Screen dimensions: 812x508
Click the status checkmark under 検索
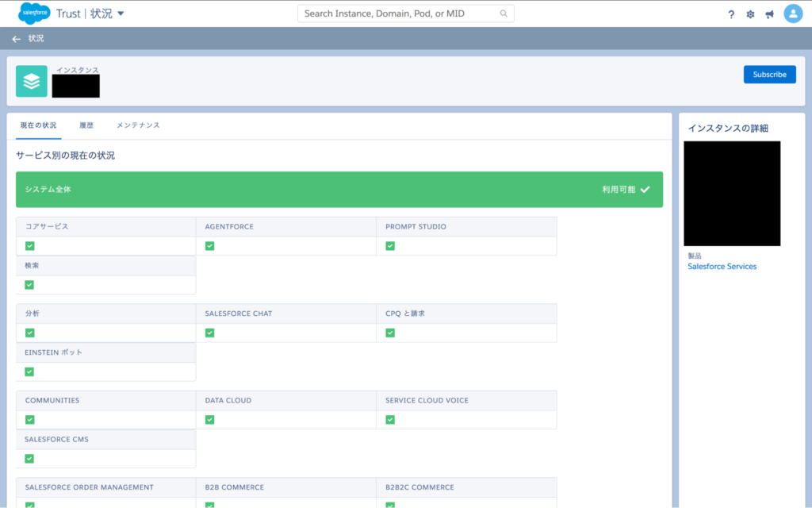29,285
